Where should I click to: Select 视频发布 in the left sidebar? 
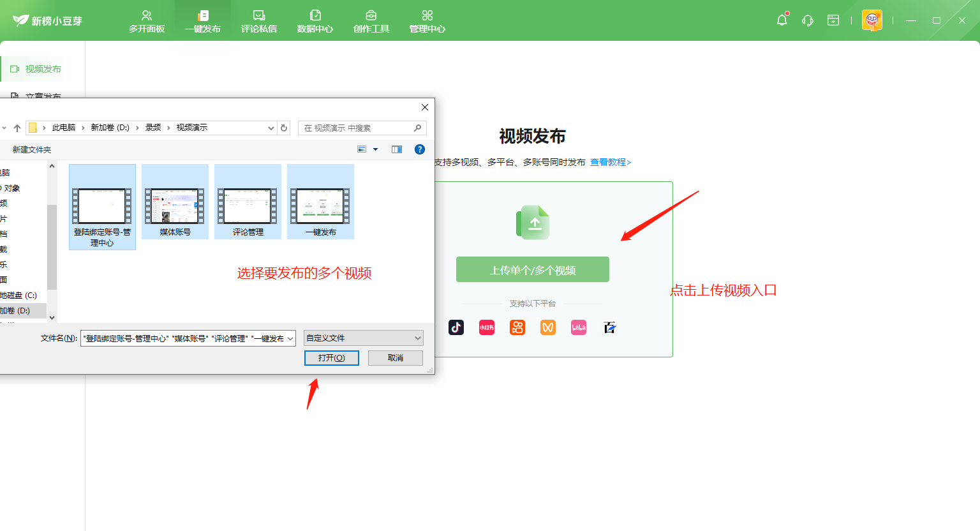point(43,69)
